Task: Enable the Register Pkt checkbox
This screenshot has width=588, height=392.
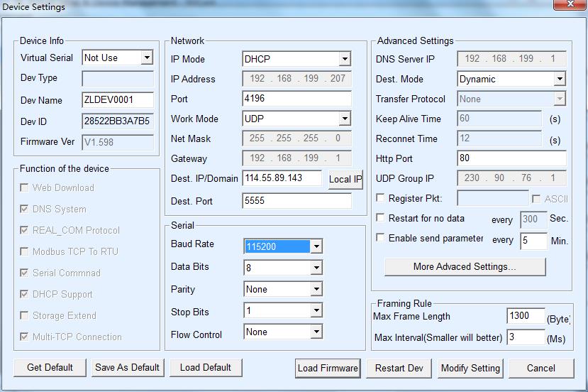Action: (381, 198)
